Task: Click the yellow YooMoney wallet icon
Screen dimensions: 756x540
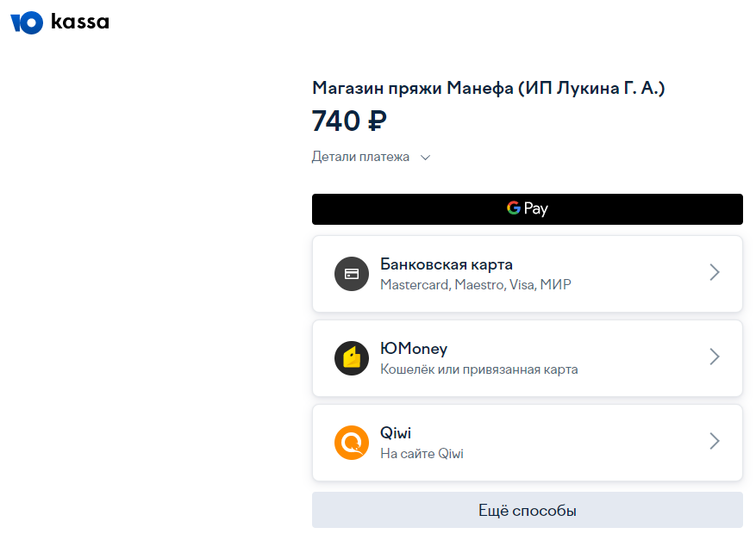Action: tap(352, 358)
